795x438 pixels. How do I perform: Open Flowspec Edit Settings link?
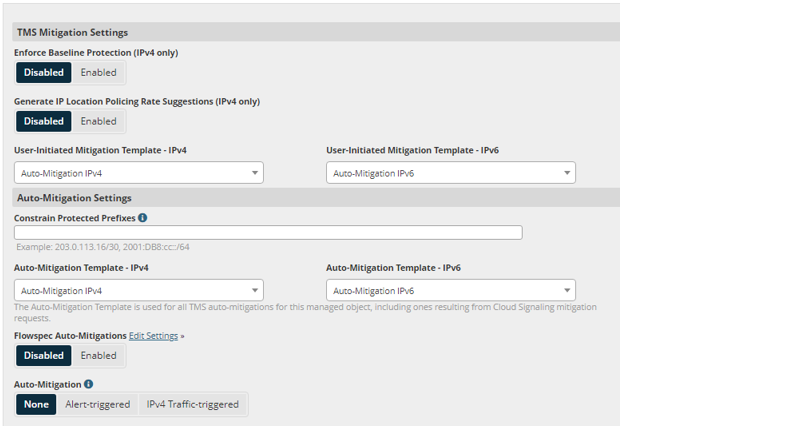tap(153, 336)
